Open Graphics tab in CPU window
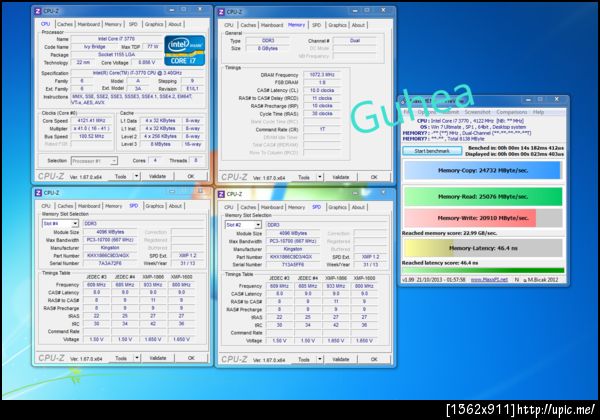The image size is (600, 420). click(x=154, y=24)
